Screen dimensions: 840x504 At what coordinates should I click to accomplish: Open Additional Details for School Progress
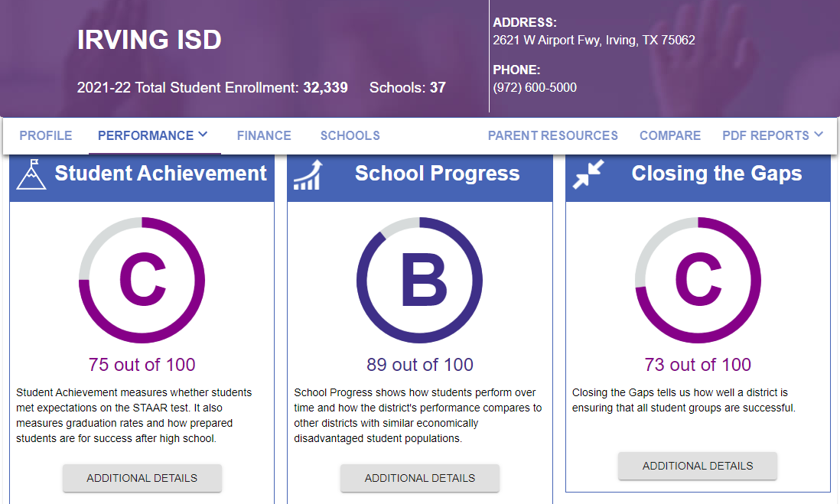click(419, 478)
